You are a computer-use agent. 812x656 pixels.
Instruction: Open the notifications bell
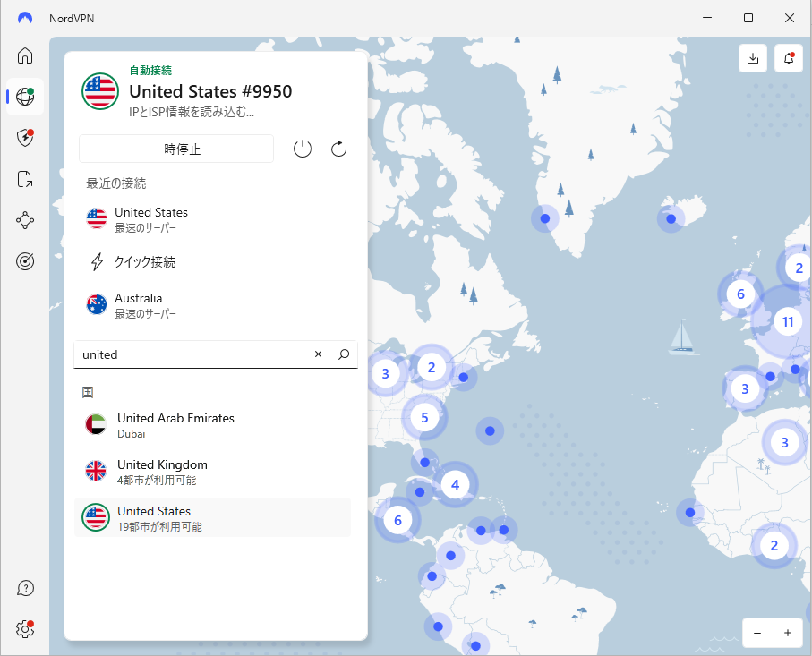tap(789, 58)
